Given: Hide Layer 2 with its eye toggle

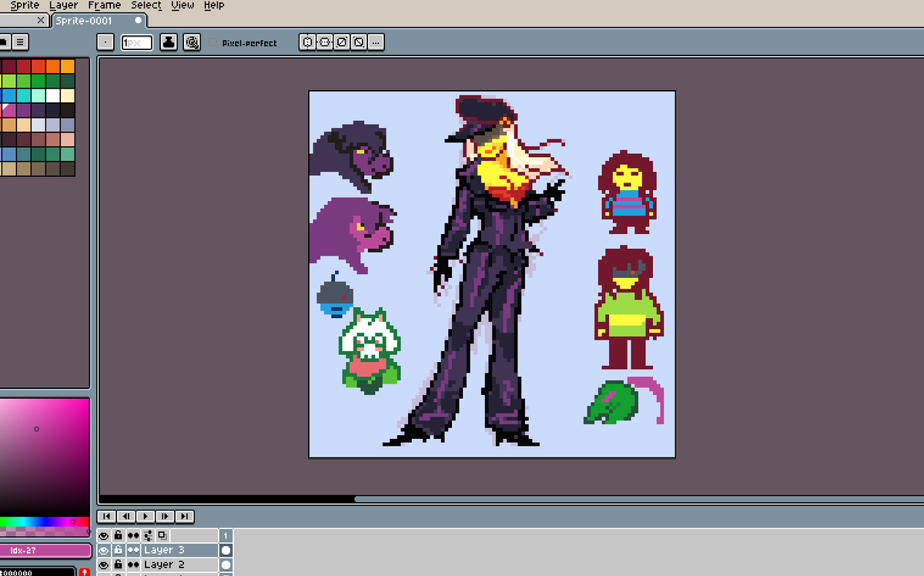Looking at the screenshot, I should 104,564.
